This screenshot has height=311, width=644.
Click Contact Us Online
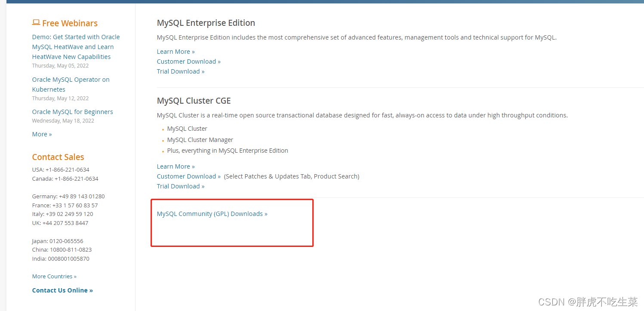[x=62, y=290]
